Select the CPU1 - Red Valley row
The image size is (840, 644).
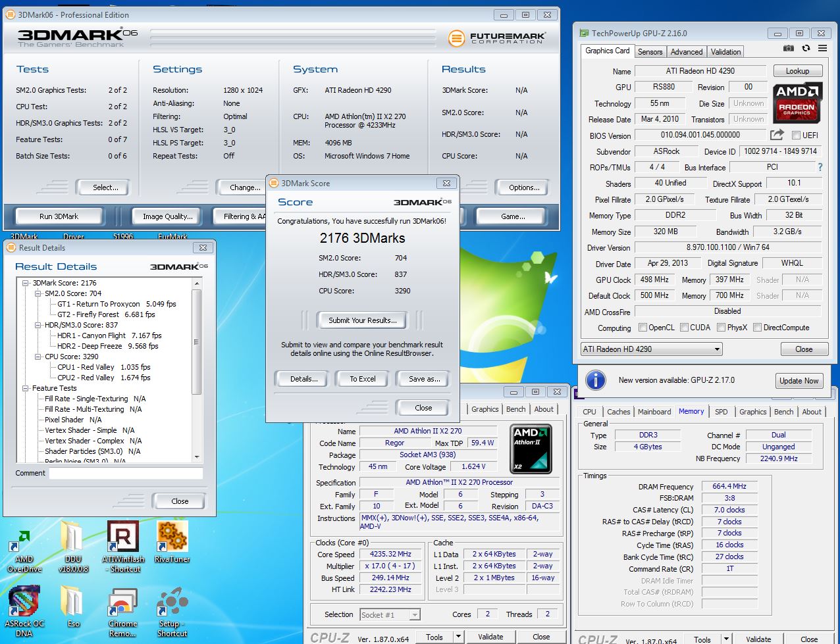point(104,367)
